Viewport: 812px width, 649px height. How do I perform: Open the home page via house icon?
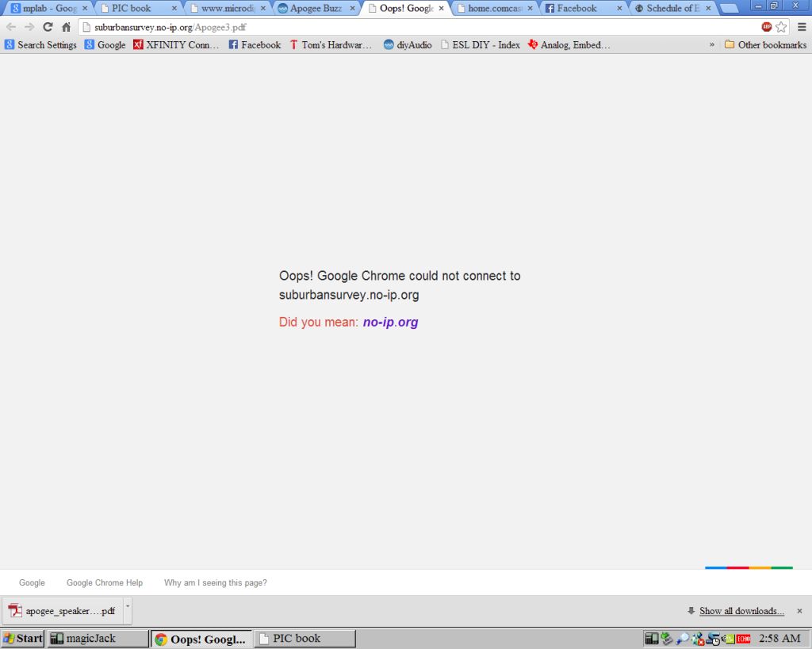67,27
